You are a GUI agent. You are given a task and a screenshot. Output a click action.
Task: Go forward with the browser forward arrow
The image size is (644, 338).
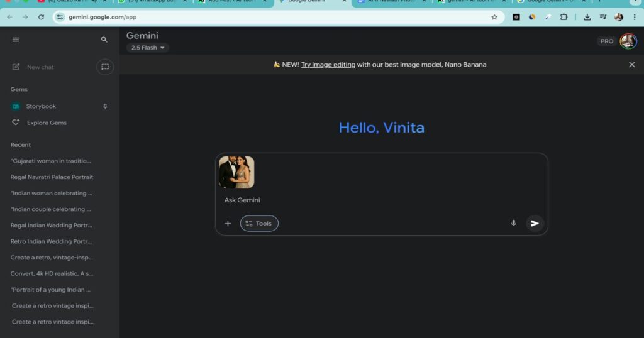(x=25, y=17)
